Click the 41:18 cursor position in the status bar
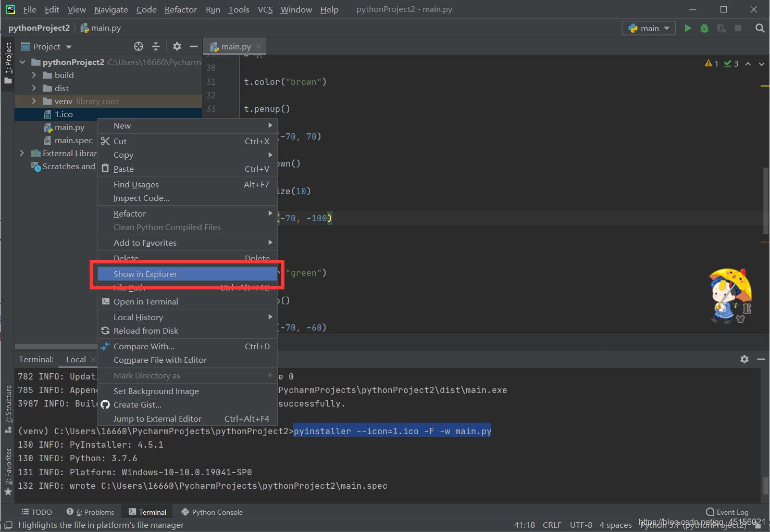Viewport: 770px width, 532px height. pos(524,525)
